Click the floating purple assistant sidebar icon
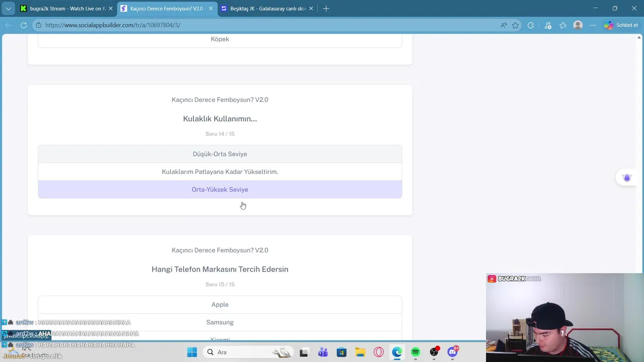Screen dimensions: 644x362 [x=627, y=177]
